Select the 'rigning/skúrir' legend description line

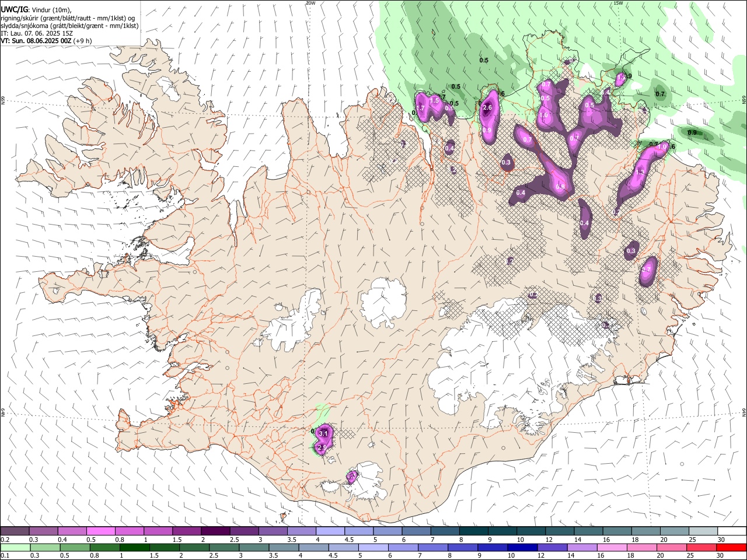(x=67, y=18)
